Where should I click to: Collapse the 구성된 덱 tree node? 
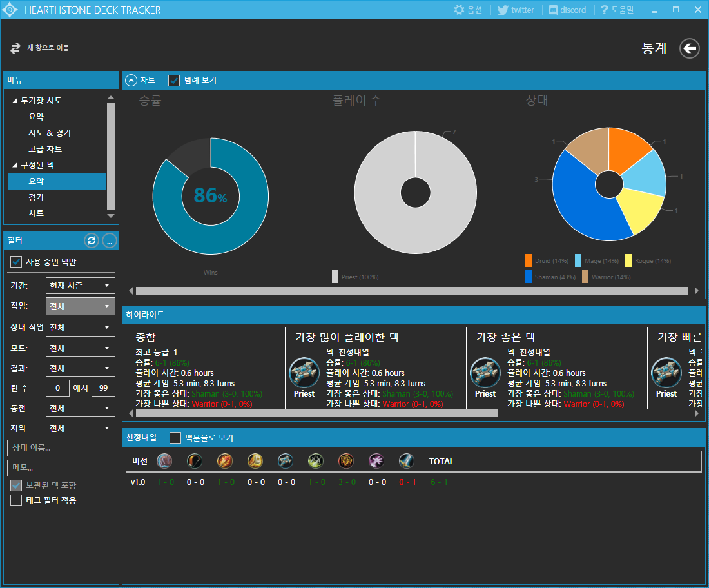pos(15,165)
